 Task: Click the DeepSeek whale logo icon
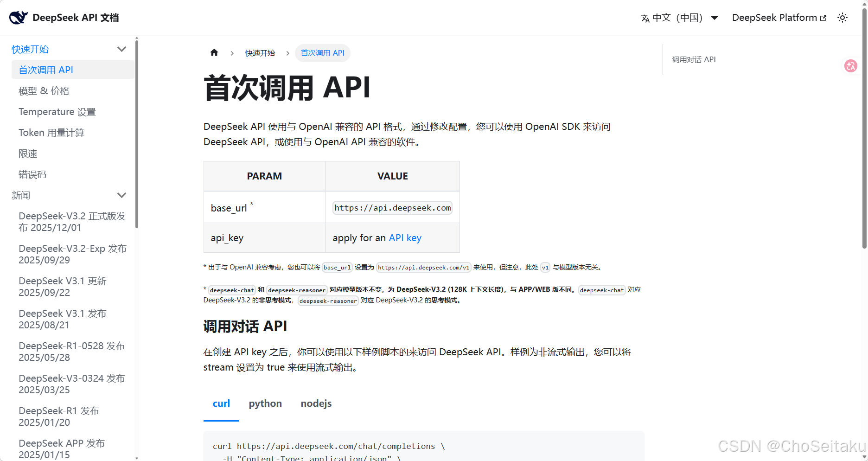[19, 18]
